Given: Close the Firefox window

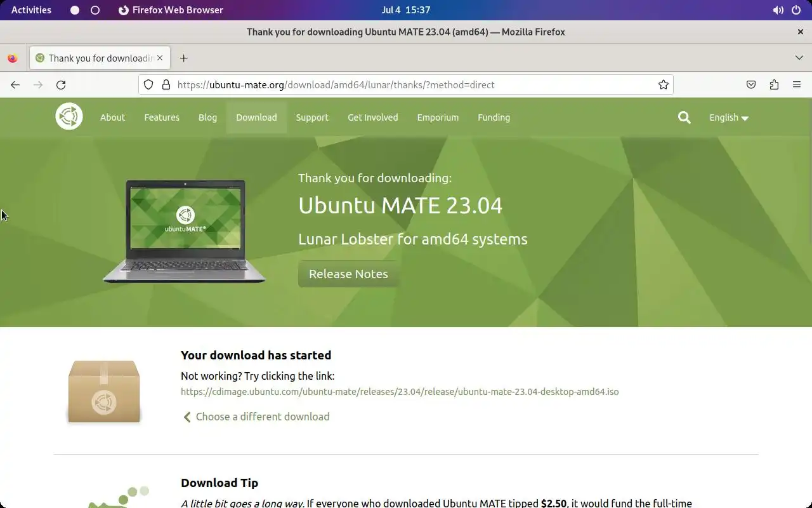Looking at the screenshot, I should (x=801, y=32).
